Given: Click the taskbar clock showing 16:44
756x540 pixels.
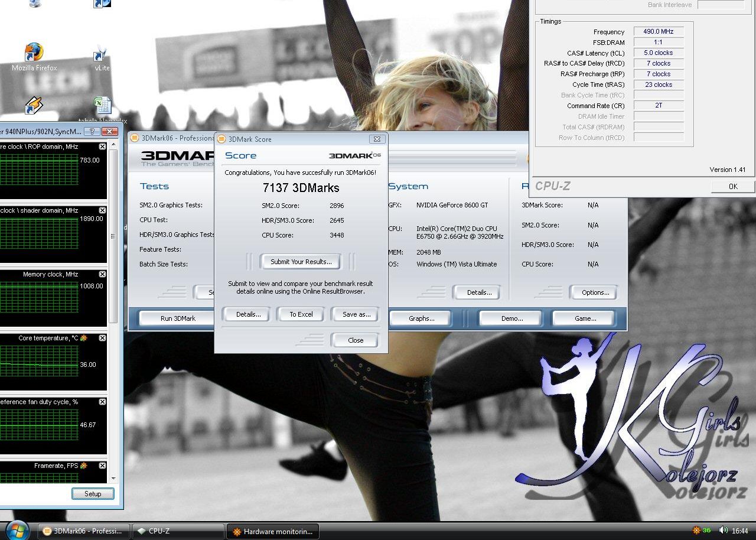Looking at the screenshot, I should coord(740,531).
